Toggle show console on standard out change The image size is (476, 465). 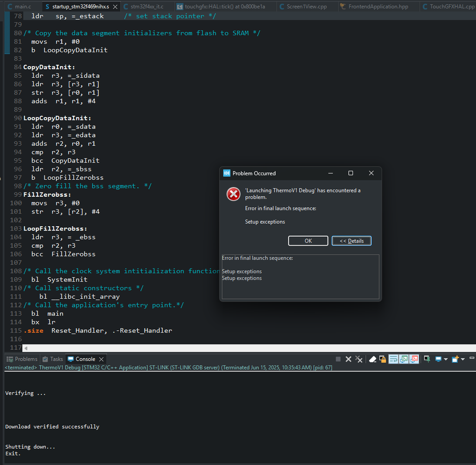(404, 359)
